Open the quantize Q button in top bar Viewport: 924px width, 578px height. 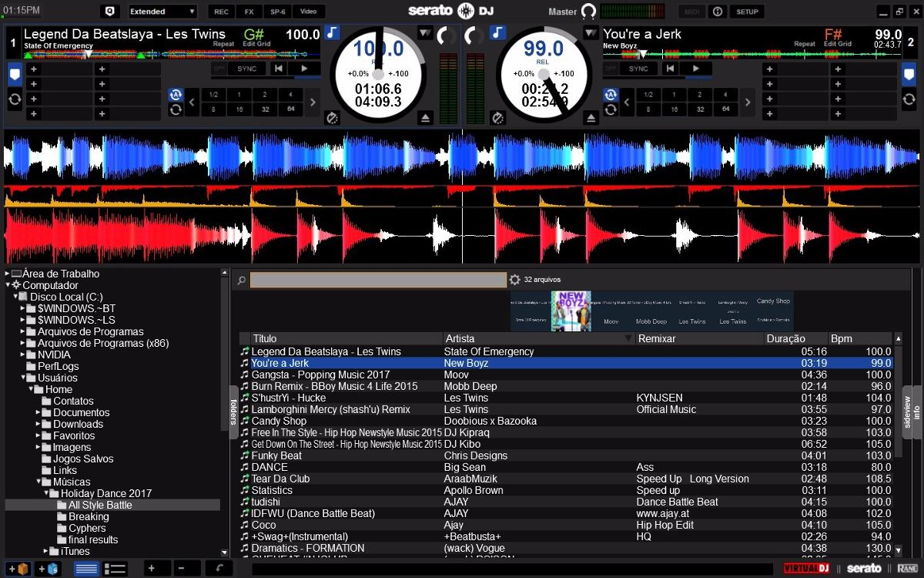pos(110,12)
